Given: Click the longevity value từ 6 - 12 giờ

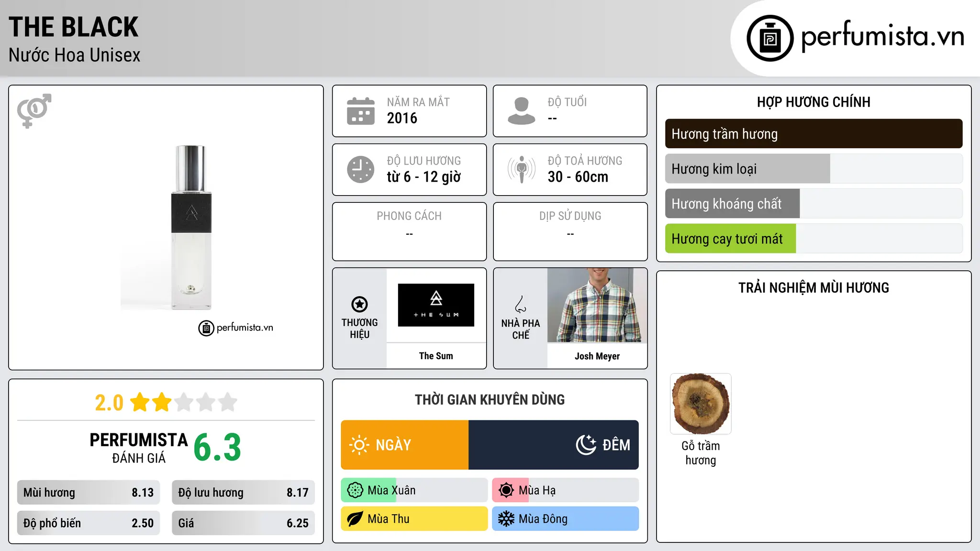Looking at the screenshot, I should pos(424,177).
